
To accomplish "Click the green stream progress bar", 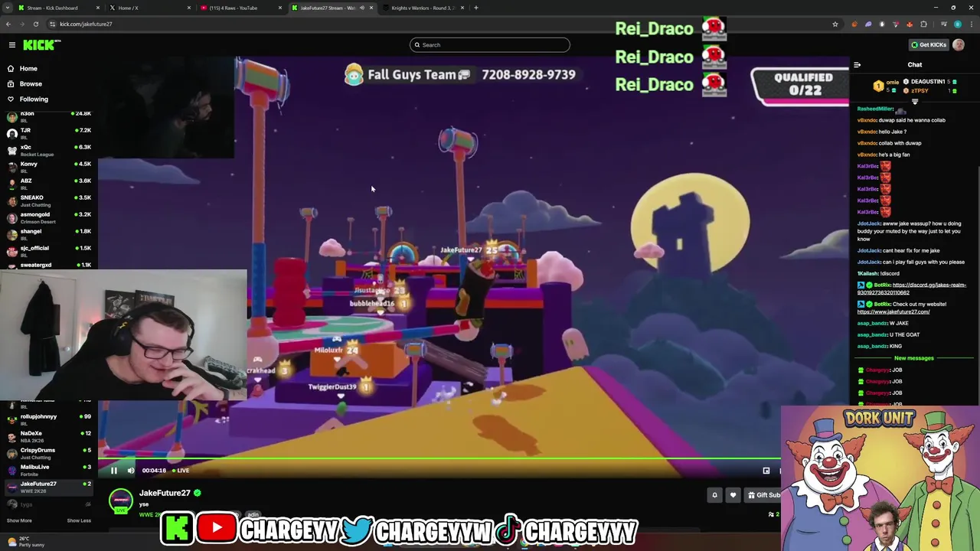I will (439, 459).
